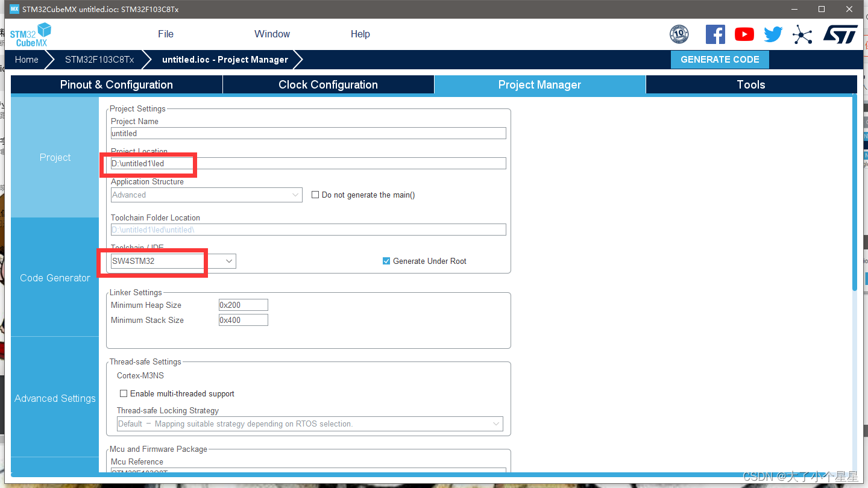Image resolution: width=868 pixels, height=488 pixels.
Task: Click the ST logo icon
Action: [x=840, y=34]
